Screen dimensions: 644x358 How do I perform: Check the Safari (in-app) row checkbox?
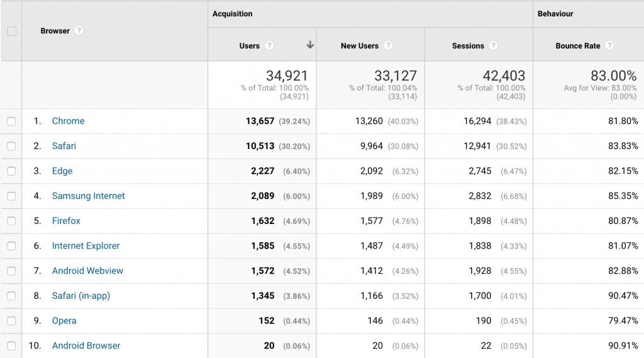[11, 296]
